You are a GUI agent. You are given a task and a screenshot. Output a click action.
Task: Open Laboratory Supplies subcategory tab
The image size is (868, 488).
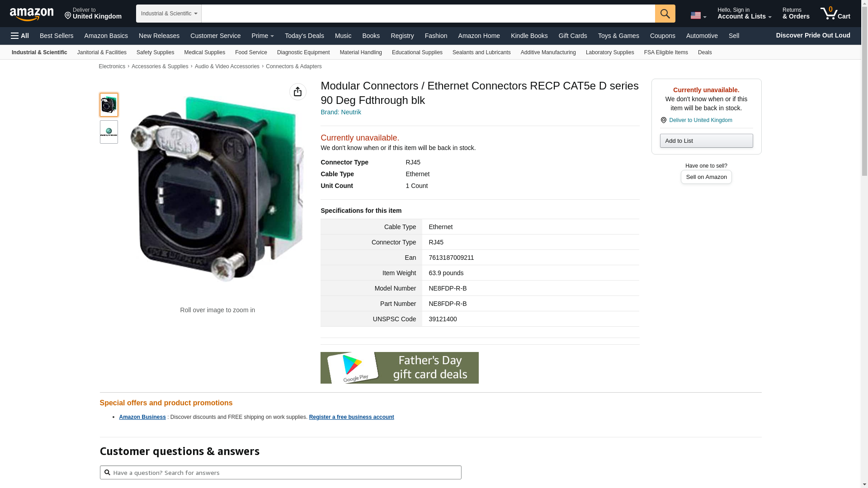click(x=609, y=52)
